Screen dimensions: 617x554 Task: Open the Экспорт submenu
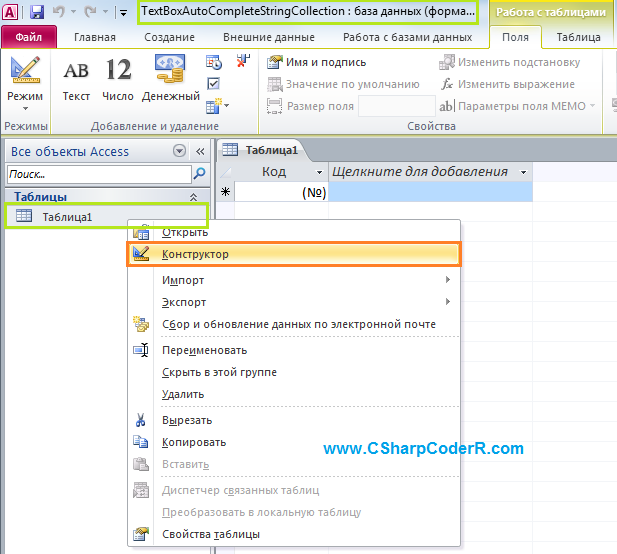point(294,302)
